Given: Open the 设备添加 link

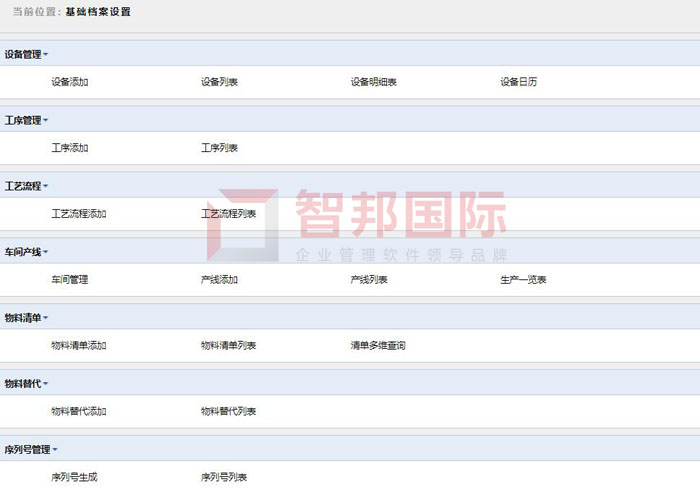Looking at the screenshot, I should coord(70,82).
